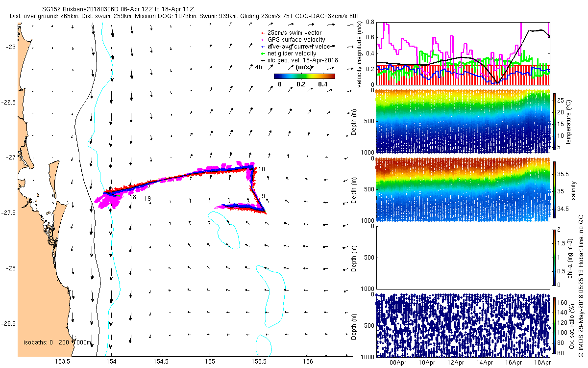Click the '0.6' tick on the velocity magnitude axis
Screen dimensions: 588x368
(x=370, y=38)
